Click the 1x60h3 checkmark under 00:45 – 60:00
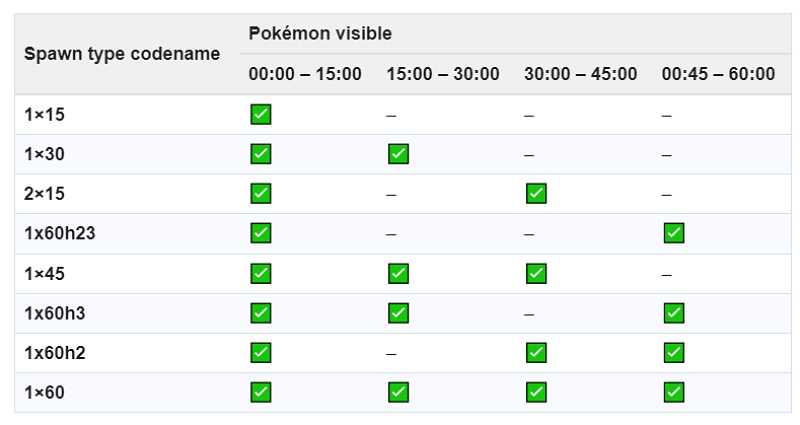This screenshot has width=800, height=425. click(673, 311)
